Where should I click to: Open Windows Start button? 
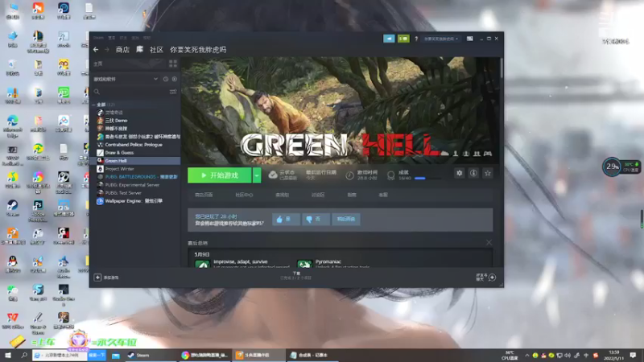[x=8, y=355]
